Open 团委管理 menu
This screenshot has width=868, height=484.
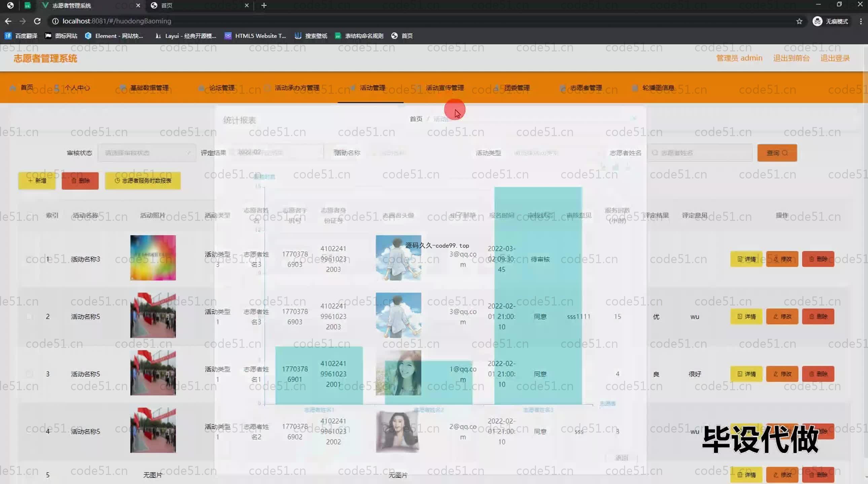point(512,87)
